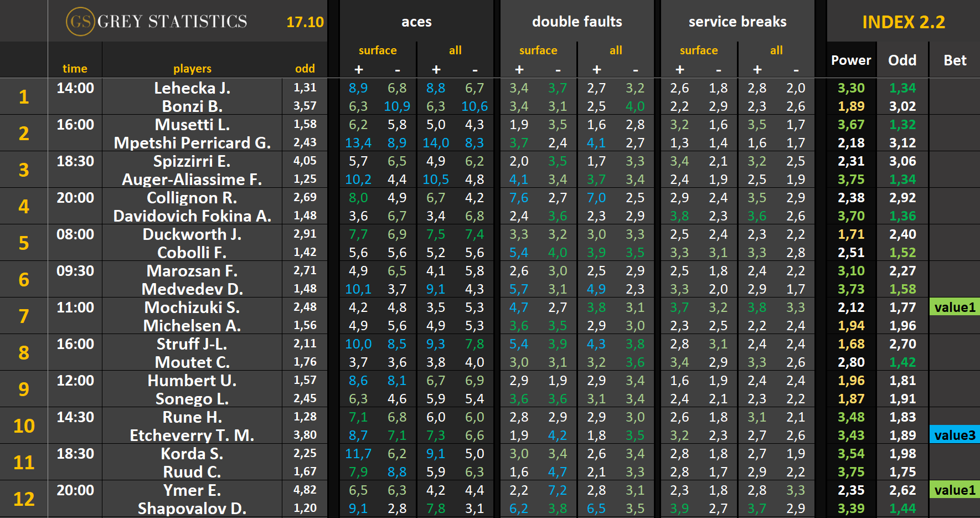The width and height of the screenshot is (980, 518).
Task: Click the Mpetshi Perricard G. name
Action: coord(192,143)
